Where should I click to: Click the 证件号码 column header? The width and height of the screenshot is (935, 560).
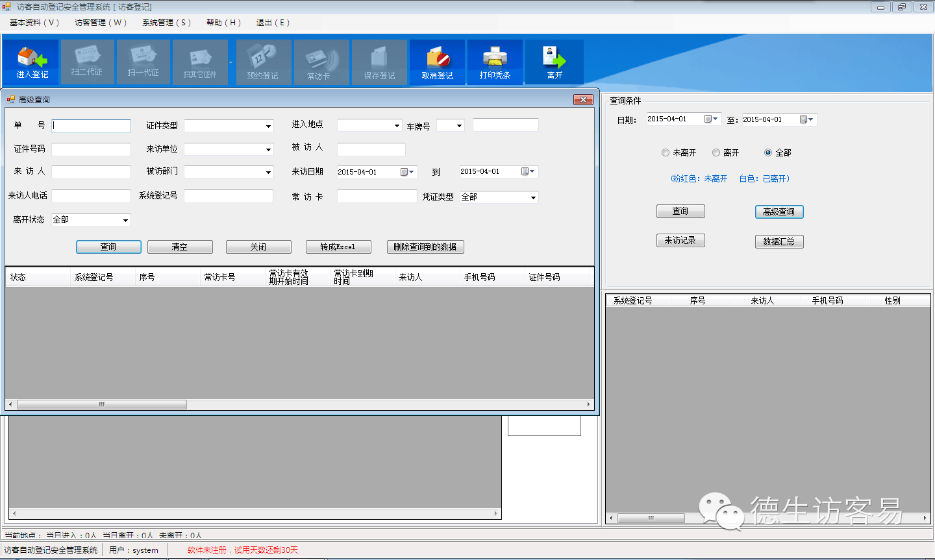(x=557, y=277)
